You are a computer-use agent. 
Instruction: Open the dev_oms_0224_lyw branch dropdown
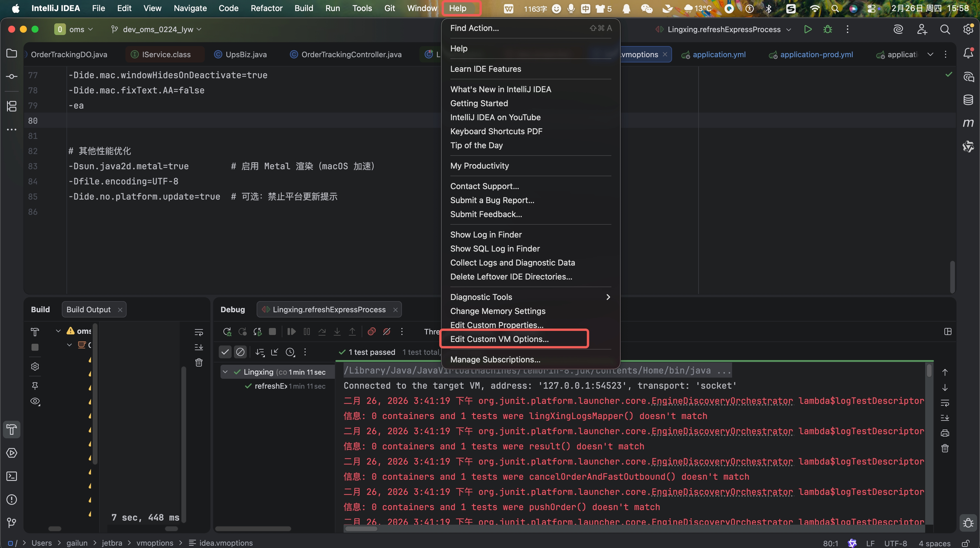point(156,29)
